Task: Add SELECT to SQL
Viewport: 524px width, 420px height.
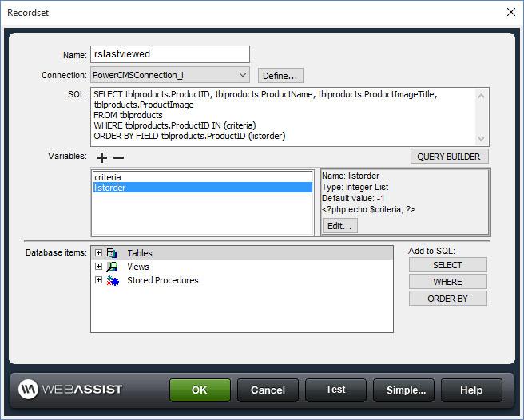Action: [448, 265]
